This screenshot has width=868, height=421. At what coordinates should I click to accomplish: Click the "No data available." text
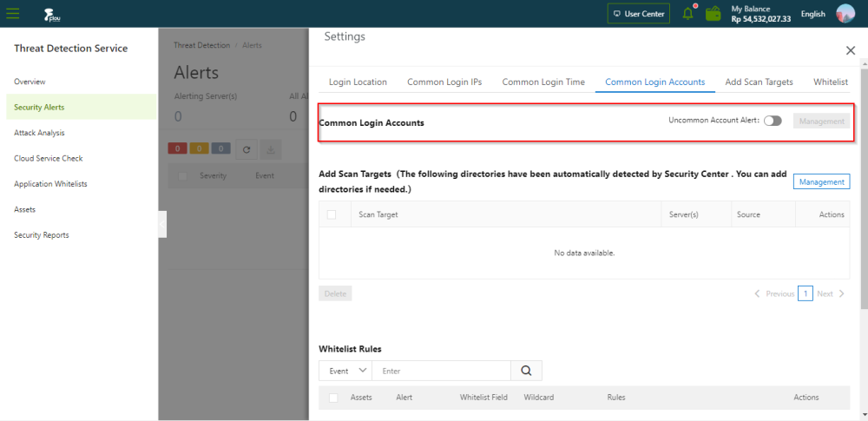click(x=584, y=253)
